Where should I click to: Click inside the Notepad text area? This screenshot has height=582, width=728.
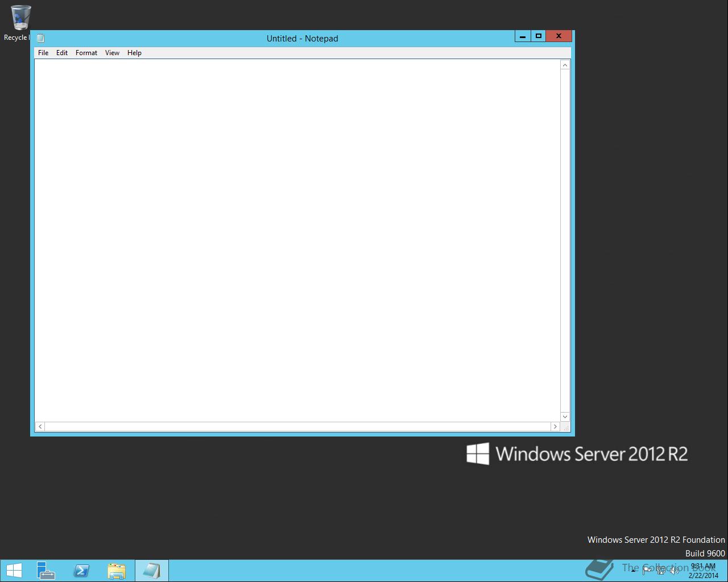297,240
